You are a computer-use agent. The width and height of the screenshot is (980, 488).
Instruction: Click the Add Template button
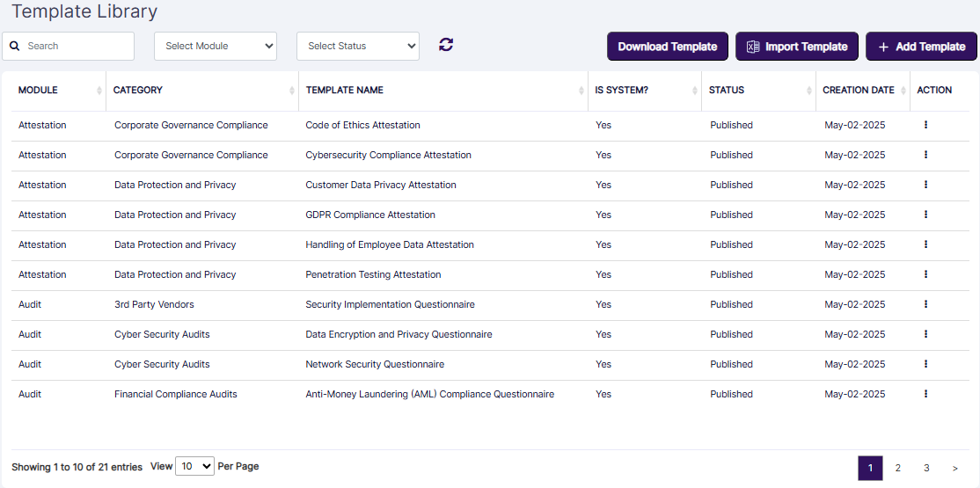(921, 47)
